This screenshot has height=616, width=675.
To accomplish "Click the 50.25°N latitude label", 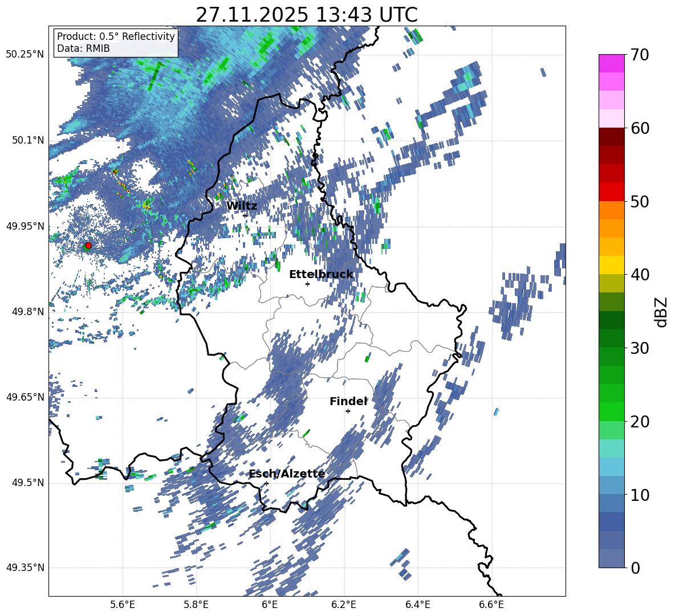I will [25, 55].
